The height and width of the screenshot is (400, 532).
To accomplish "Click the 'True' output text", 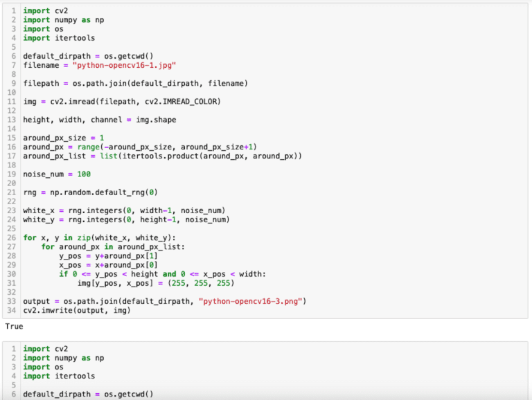I will pyautogui.click(x=14, y=325).
